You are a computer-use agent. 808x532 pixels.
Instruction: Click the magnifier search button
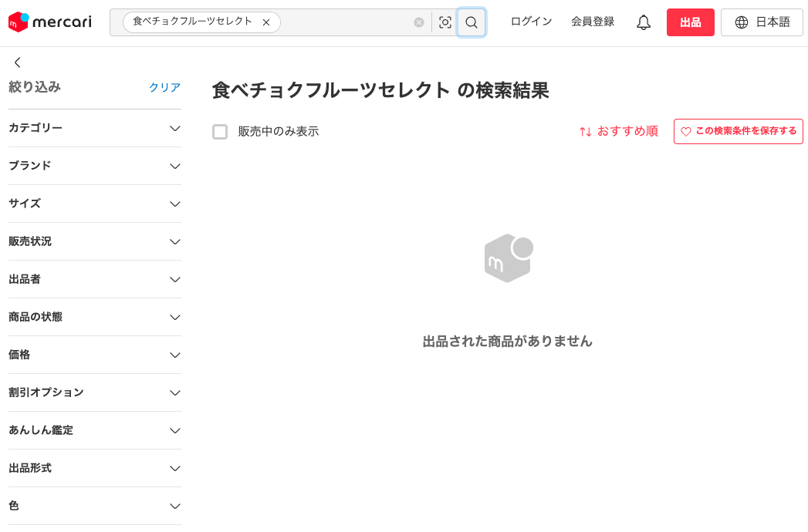pos(472,22)
